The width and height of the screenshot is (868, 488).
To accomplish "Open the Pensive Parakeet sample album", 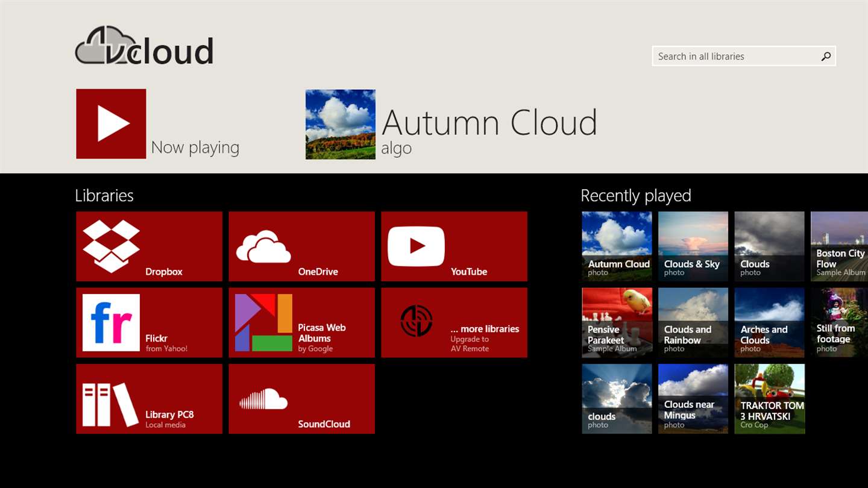I will 617,322.
